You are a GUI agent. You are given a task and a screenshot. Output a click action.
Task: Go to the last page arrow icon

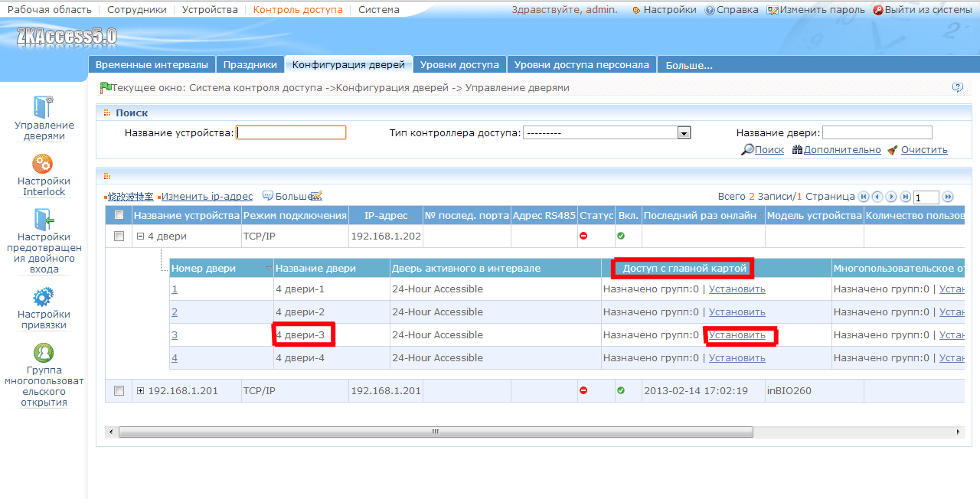[x=906, y=197]
